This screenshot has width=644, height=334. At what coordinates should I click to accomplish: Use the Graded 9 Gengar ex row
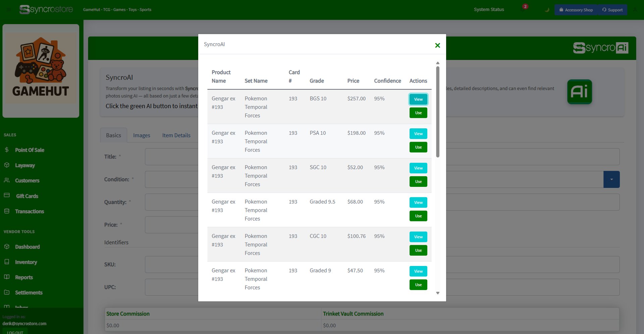tap(418, 285)
